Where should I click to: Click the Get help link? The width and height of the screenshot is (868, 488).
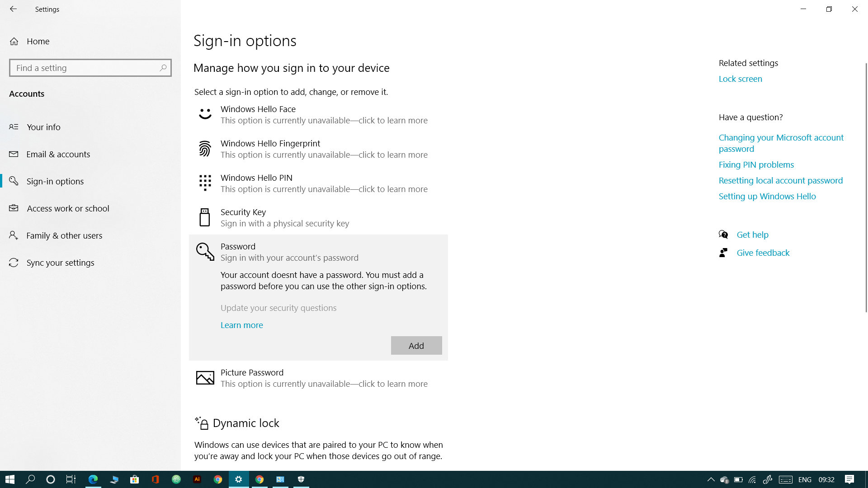point(753,235)
